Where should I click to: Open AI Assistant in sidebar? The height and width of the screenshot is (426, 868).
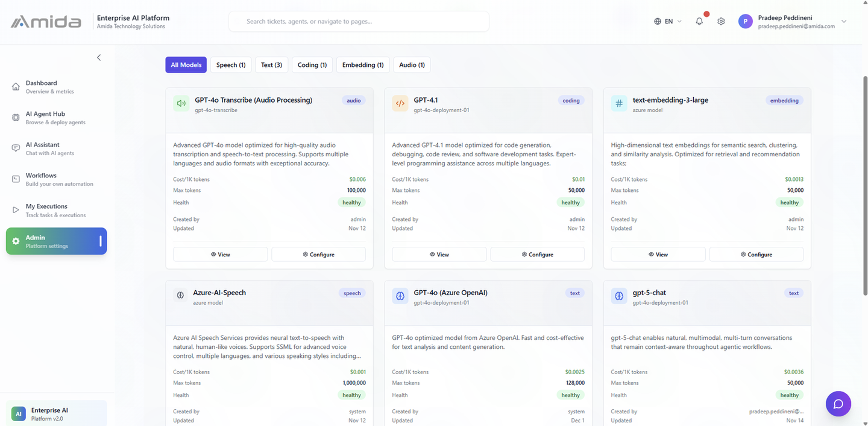coord(57,148)
